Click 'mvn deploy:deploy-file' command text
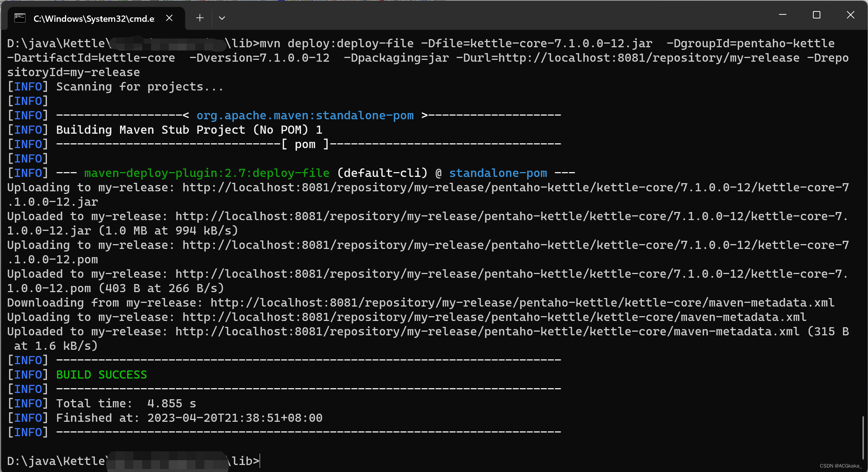Screen dimensions: 868x472 coord(336,43)
